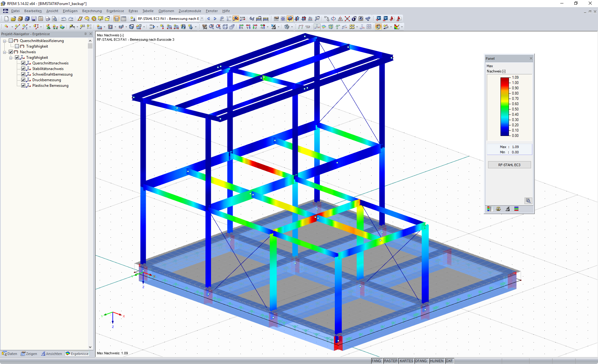
Task: Open the RF-STAHL EC3 FA1 load case dropdown
Action: pos(202,19)
